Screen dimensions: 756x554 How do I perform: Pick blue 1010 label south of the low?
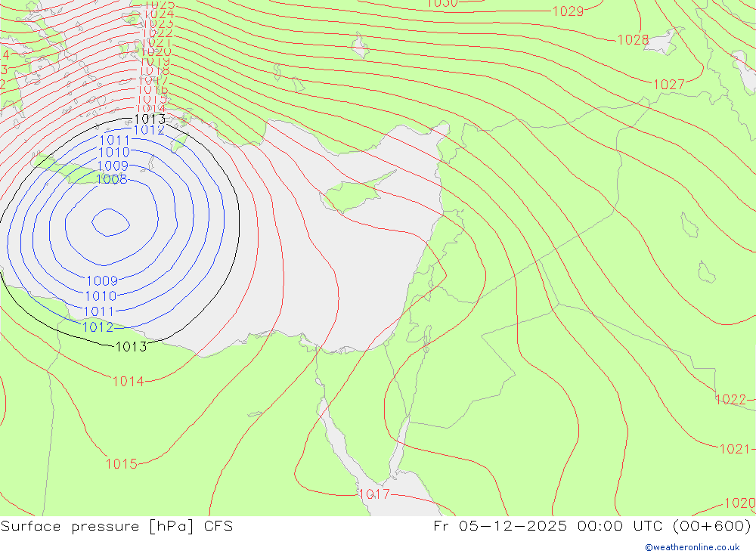point(101,296)
